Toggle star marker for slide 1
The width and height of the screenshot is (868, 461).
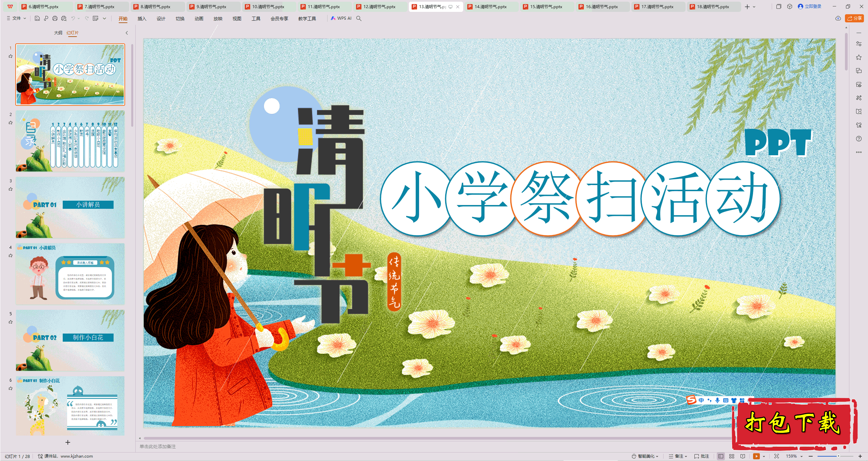(11, 56)
